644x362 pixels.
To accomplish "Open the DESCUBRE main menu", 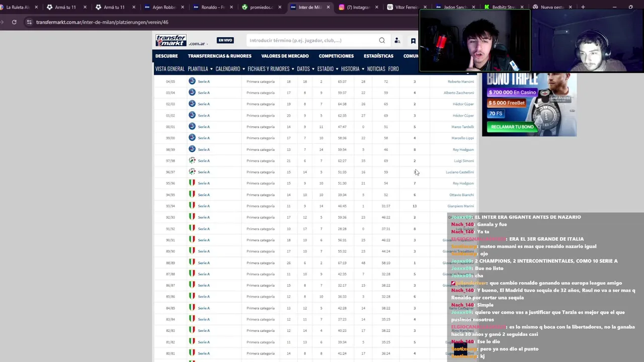I will click(x=167, y=56).
